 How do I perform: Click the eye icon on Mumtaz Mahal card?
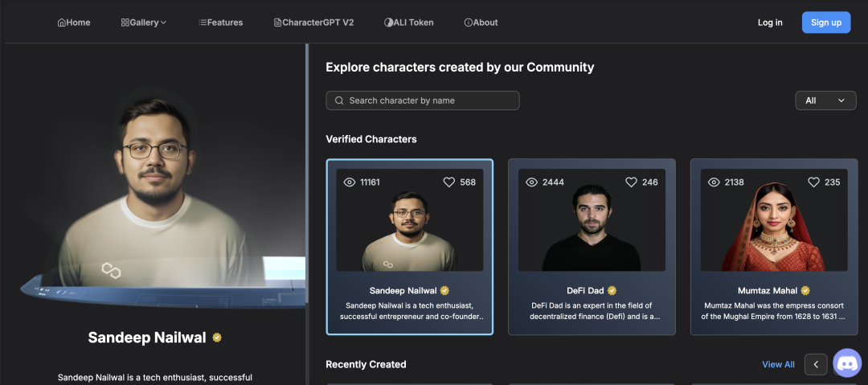pyautogui.click(x=714, y=182)
